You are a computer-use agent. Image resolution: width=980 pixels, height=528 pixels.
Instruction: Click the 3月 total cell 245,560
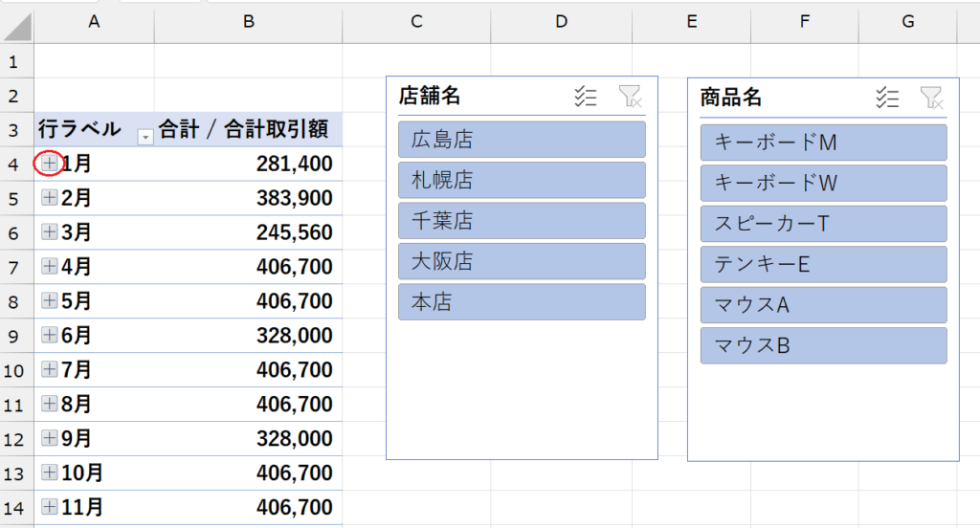click(248, 232)
